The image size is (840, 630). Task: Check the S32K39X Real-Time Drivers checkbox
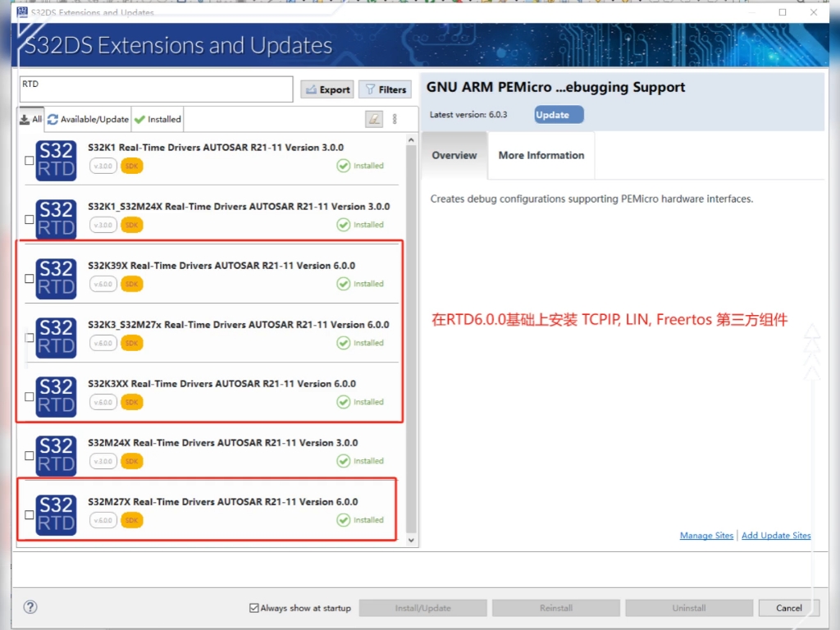coord(29,279)
